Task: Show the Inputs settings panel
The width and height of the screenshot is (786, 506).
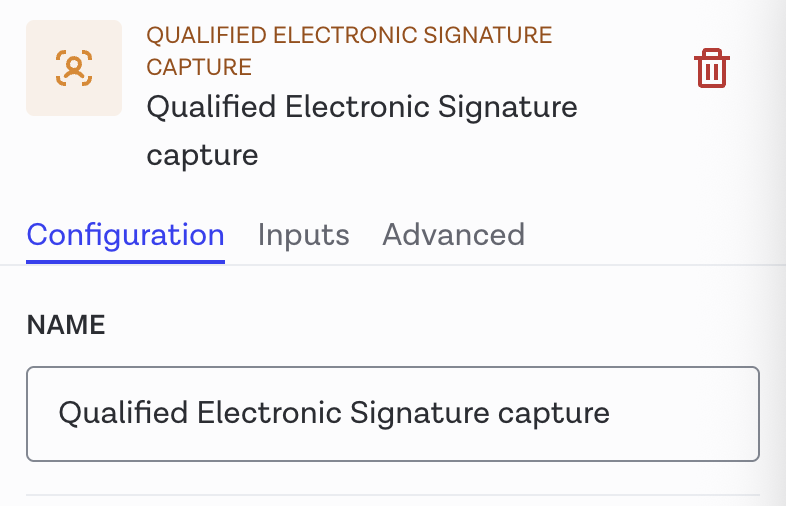Action: pos(303,235)
